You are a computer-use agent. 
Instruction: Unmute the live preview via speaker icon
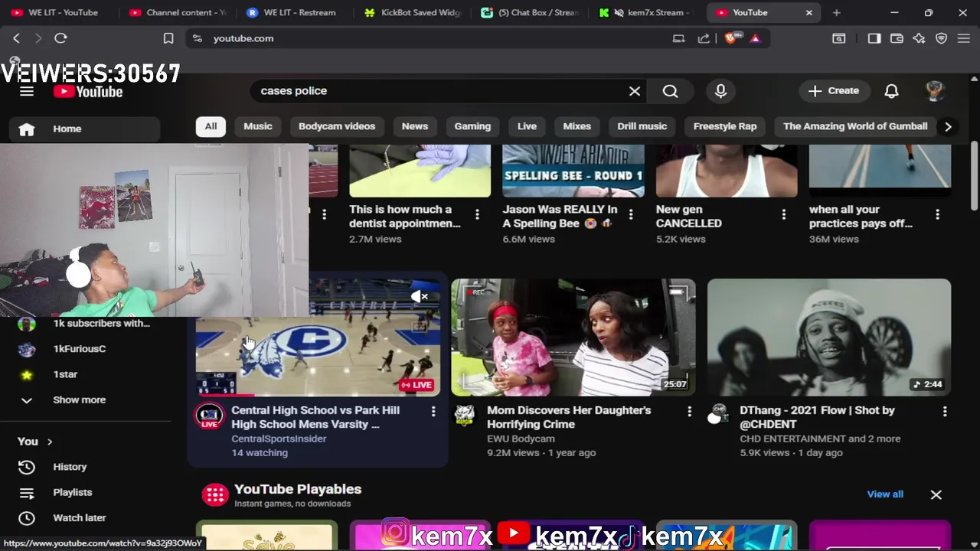pos(420,296)
